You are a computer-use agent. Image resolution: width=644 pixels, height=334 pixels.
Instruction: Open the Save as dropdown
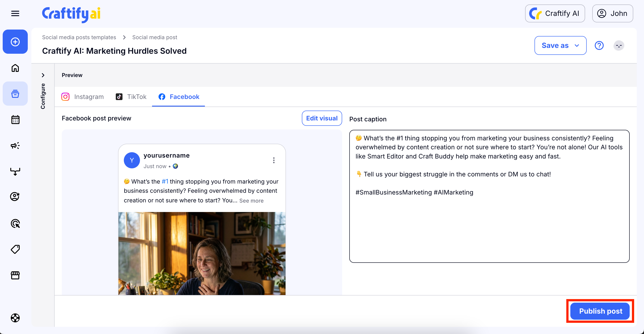pos(560,45)
